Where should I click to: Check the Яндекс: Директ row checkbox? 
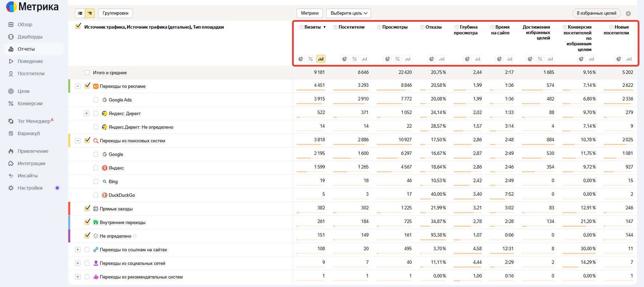(96, 113)
